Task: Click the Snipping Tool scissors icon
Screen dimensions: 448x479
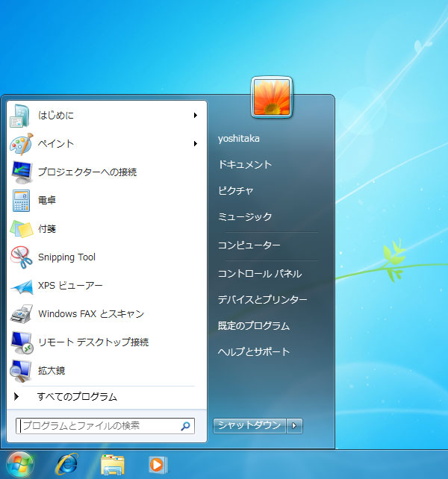Action: (22, 257)
